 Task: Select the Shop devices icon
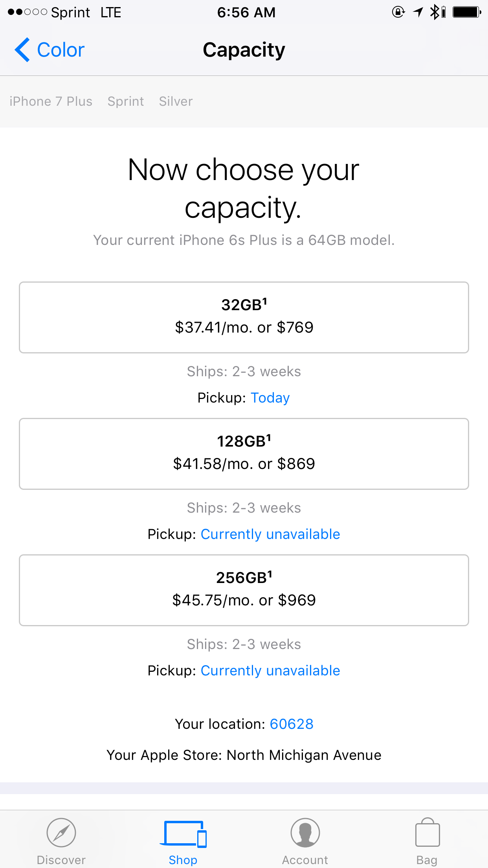(x=183, y=834)
